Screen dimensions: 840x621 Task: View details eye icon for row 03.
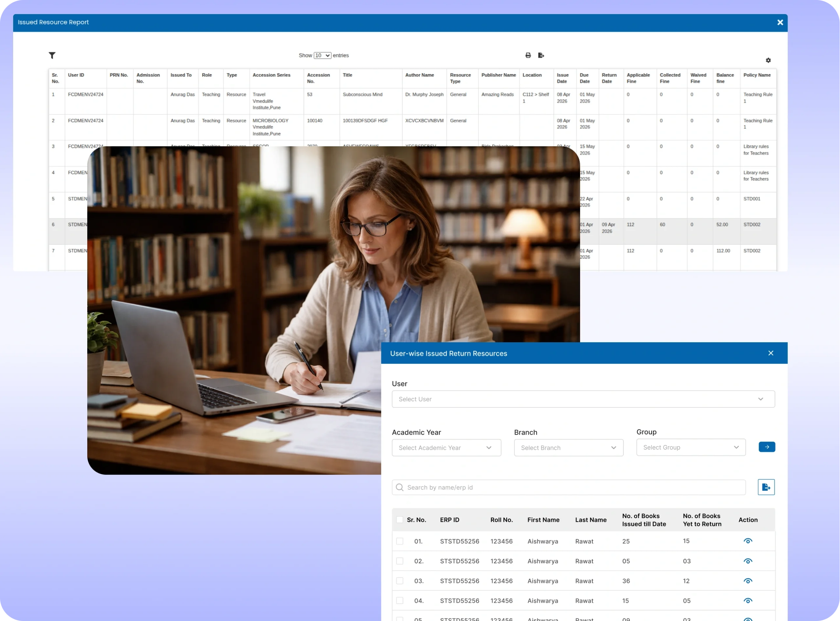coord(747,581)
